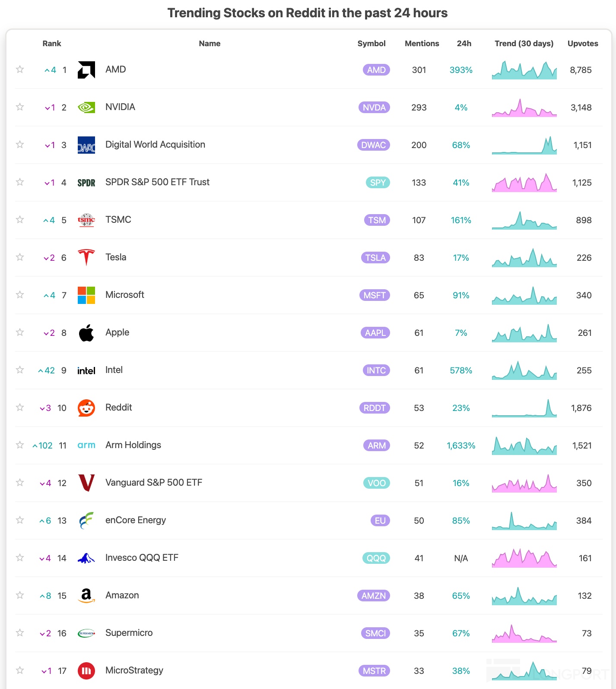The image size is (616, 689).
Task: Click the NVIDIA green eye logo
Action: tap(86, 107)
